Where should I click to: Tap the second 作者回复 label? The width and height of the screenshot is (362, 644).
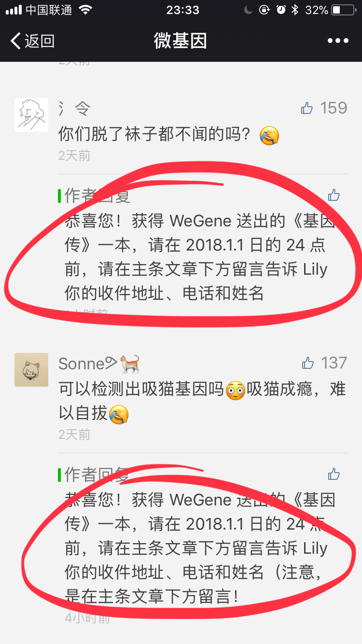[x=97, y=475]
